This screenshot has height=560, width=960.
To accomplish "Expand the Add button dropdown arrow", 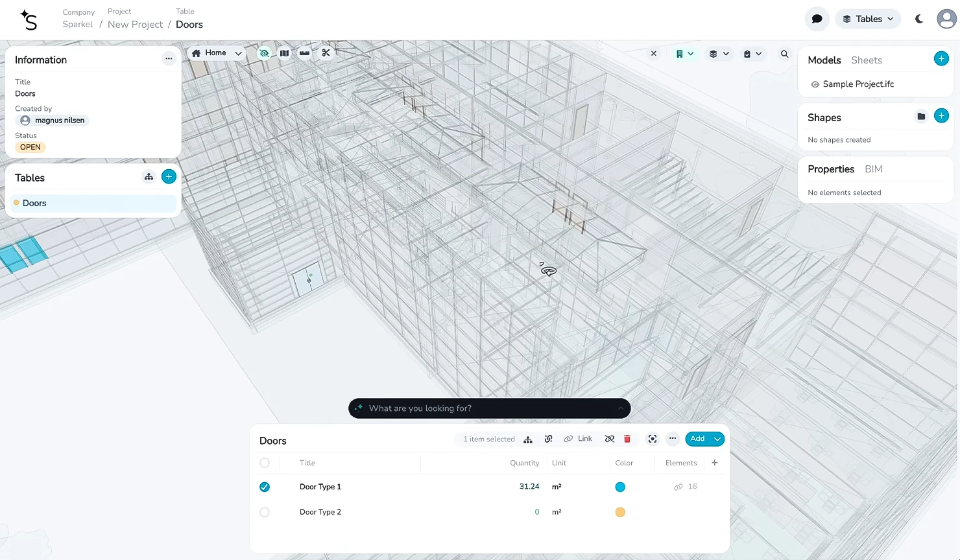I will tap(717, 439).
